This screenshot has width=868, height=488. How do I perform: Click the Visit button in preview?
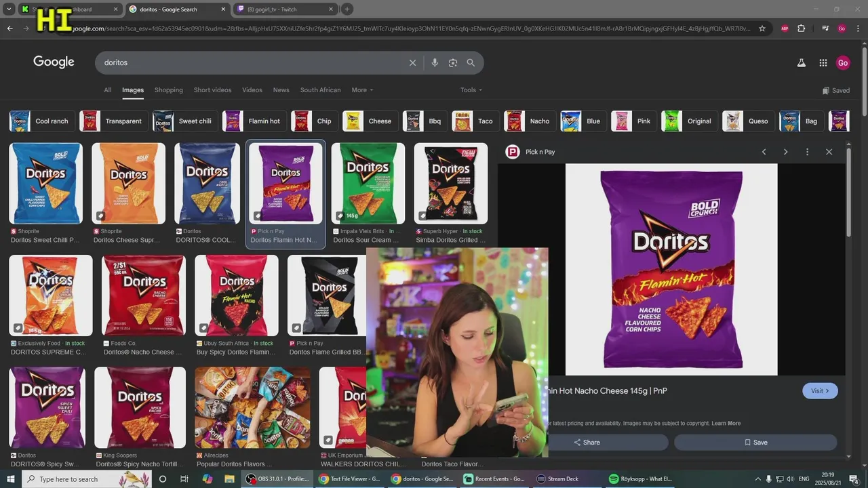coord(820,390)
